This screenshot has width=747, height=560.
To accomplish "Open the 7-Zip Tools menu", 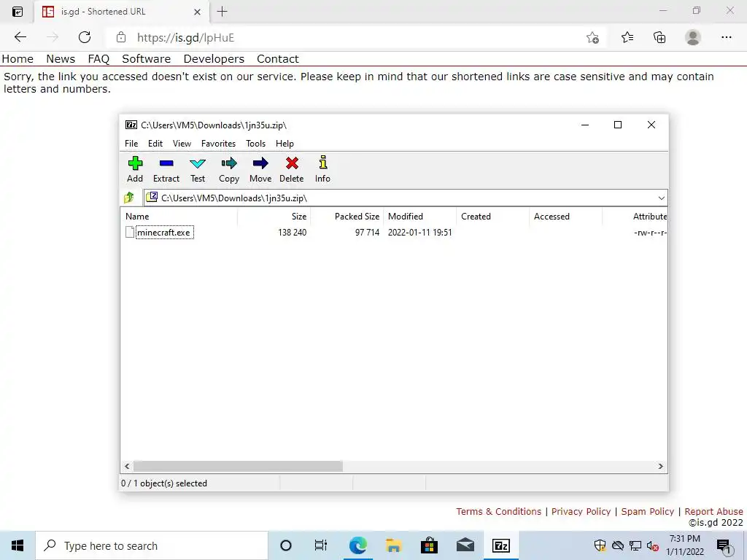I will coord(256,144).
